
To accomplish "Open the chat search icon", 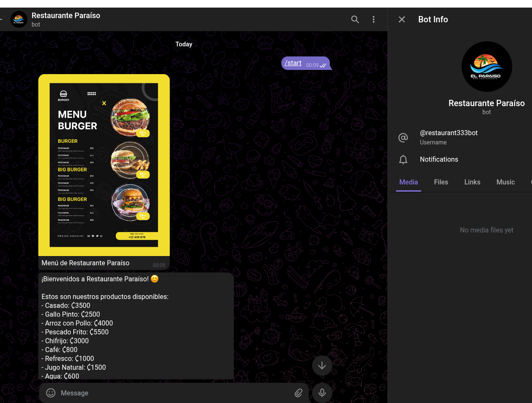I will (355, 19).
